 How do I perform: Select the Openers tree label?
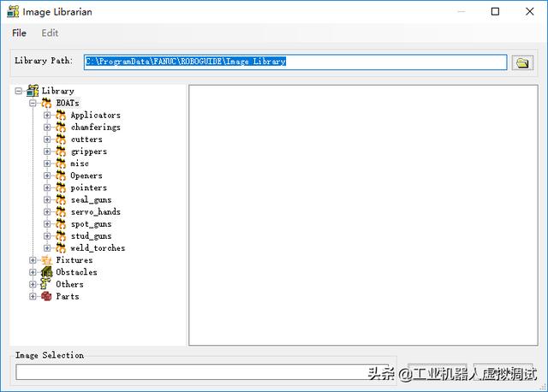click(x=86, y=175)
